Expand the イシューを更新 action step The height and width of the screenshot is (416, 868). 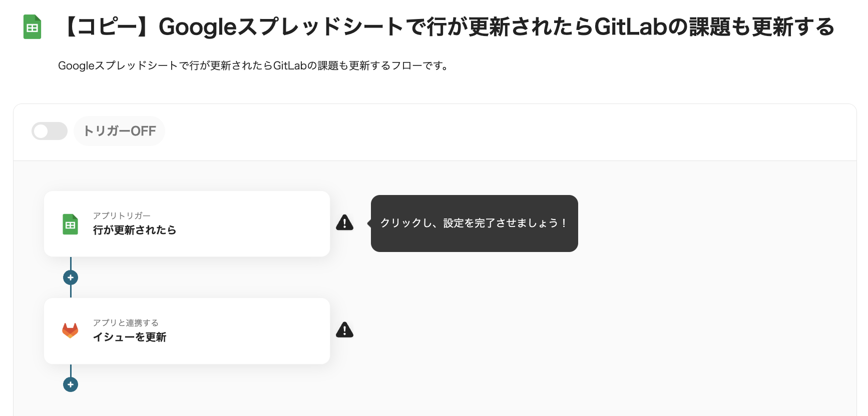tap(187, 330)
